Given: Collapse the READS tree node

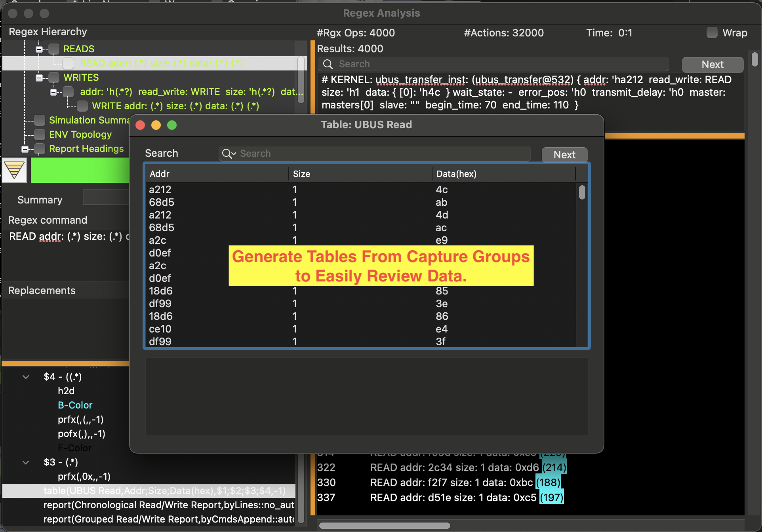Looking at the screenshot, I should point(39,49).
